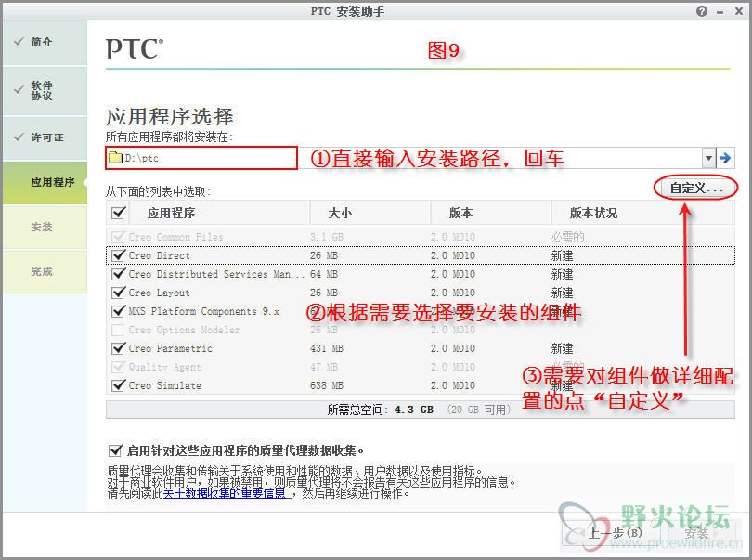Select 安装 step in sidebar
752x560 pixels.
click(x=45, y=227)
